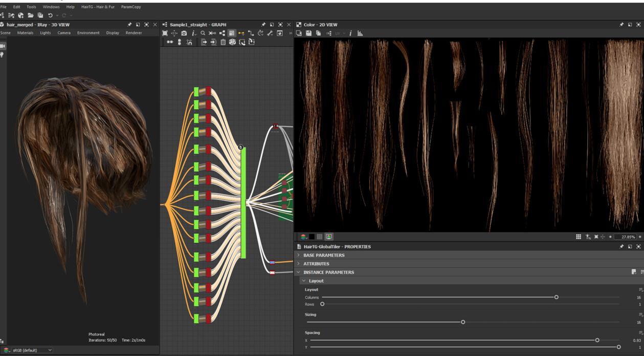Image resolution: width=644 pixels, height=356 pixels.
Task: Click the camera snapshot icon in graph toolbar
Action: click(x=184, y=33)
